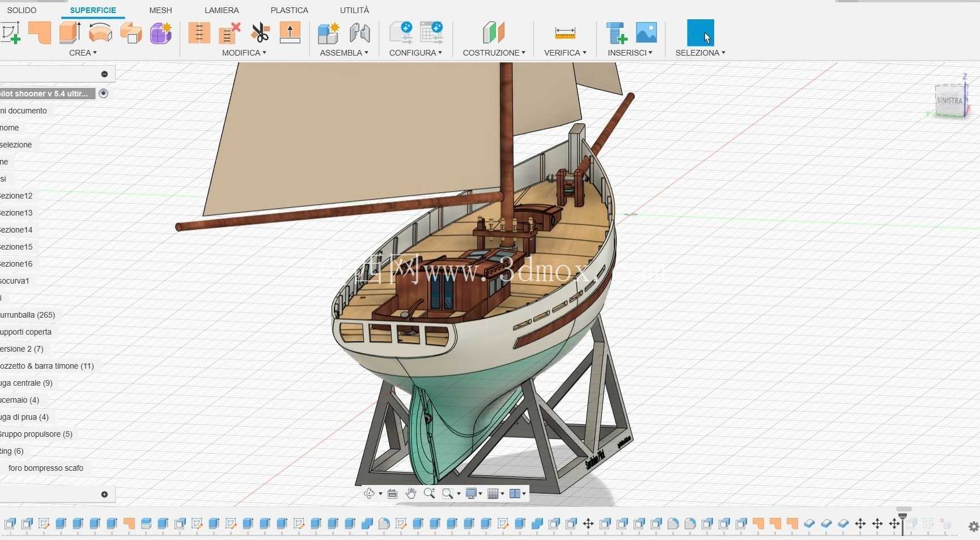Select the surface Revolve tool
980x540 pixels.
(x=100, y=33)
